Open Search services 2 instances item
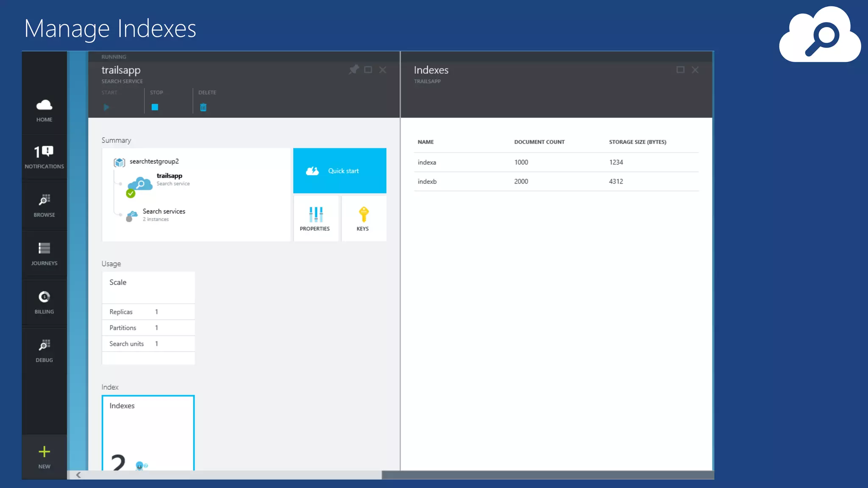This screenshot has width=868, height=488. pos(156,215)
